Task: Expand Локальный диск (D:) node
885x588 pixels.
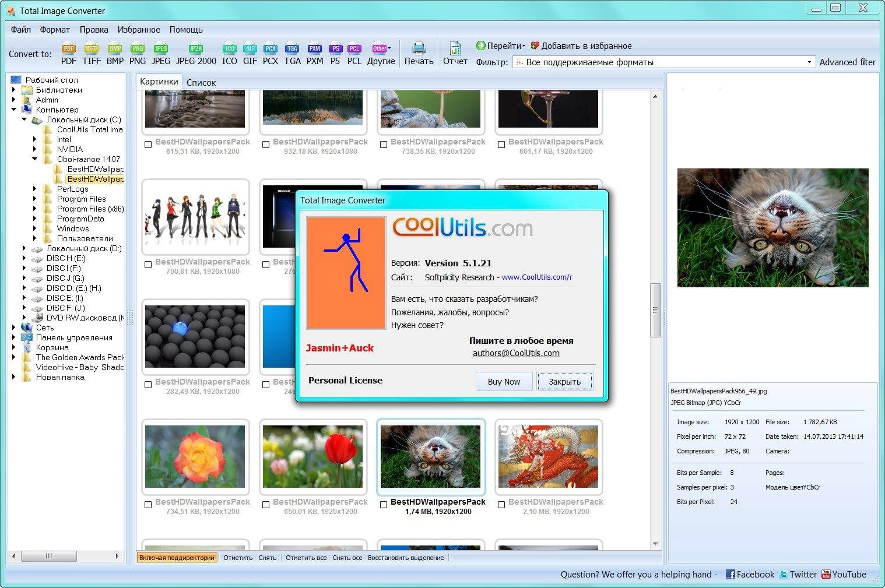Action: point(24,248)
